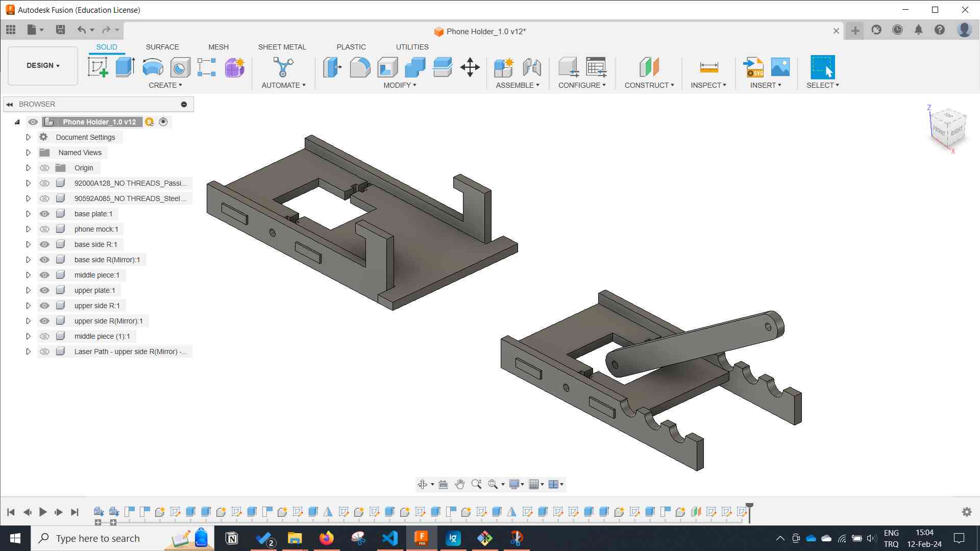This screenshot has height=551, width=980.
Task: Open the CONFIGURE menu
Action: (582, 85)
